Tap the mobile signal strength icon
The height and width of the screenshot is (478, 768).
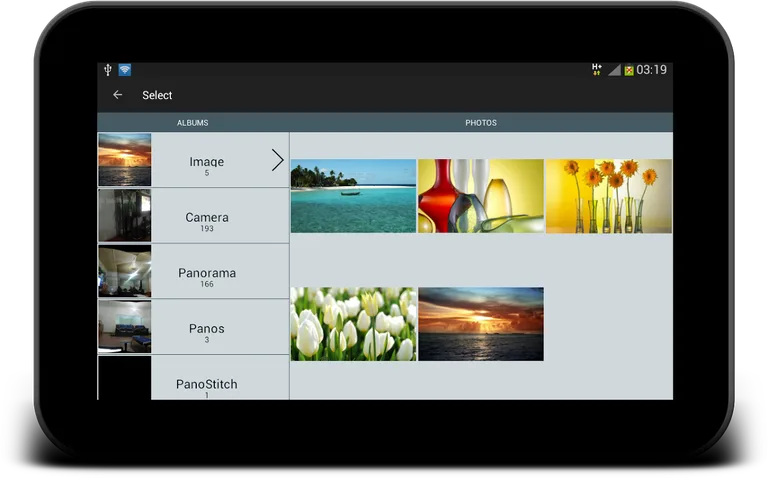coord(614,70)
